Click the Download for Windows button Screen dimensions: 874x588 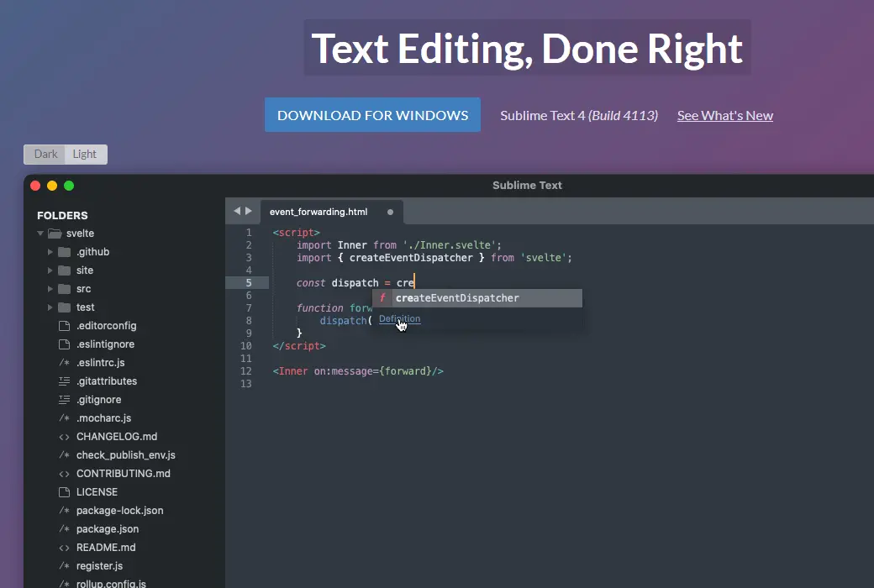[x=372, y=115]
